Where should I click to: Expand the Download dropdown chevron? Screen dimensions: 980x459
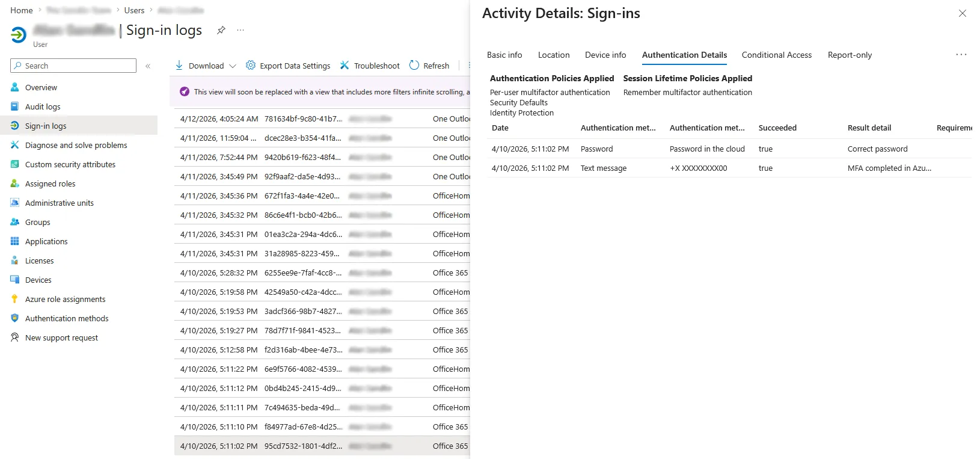(x=233, y=66)
